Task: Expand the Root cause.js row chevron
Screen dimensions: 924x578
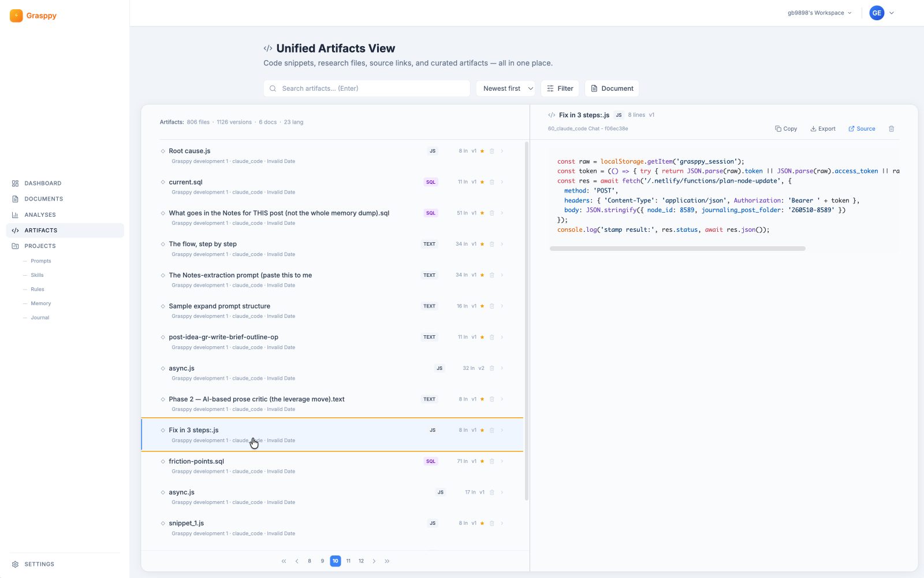Action: coord(502,151)
